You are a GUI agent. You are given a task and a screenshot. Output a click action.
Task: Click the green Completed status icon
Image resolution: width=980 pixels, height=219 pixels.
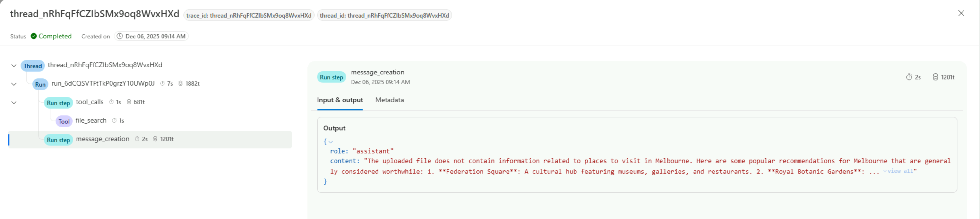(x=34, y=36)
